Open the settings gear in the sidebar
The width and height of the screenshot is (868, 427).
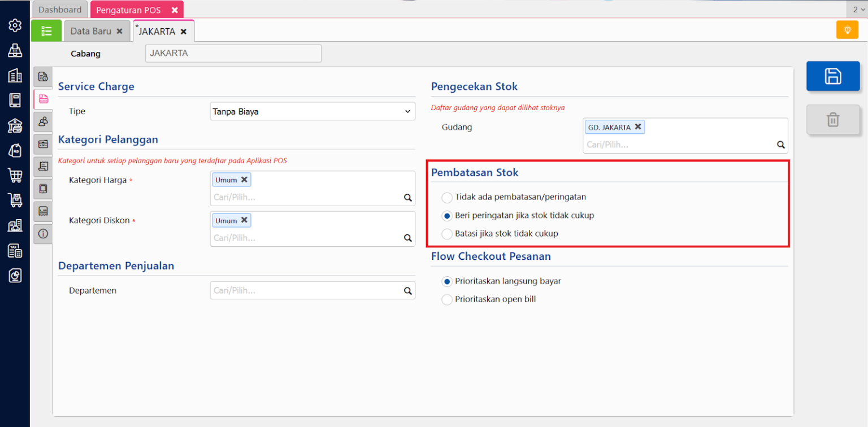coord(15,25)
